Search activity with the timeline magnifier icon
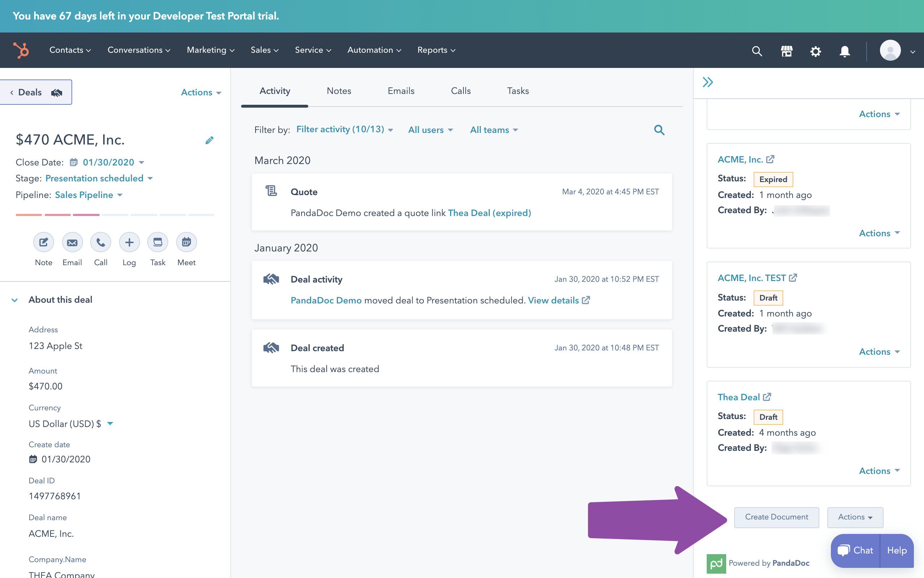 [659, 130]
